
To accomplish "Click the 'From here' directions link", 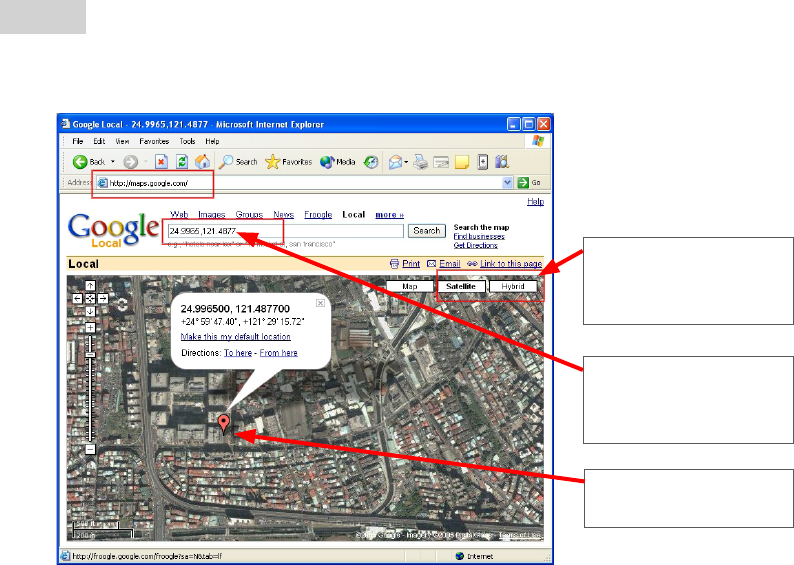I will click(x=279, y=353).
